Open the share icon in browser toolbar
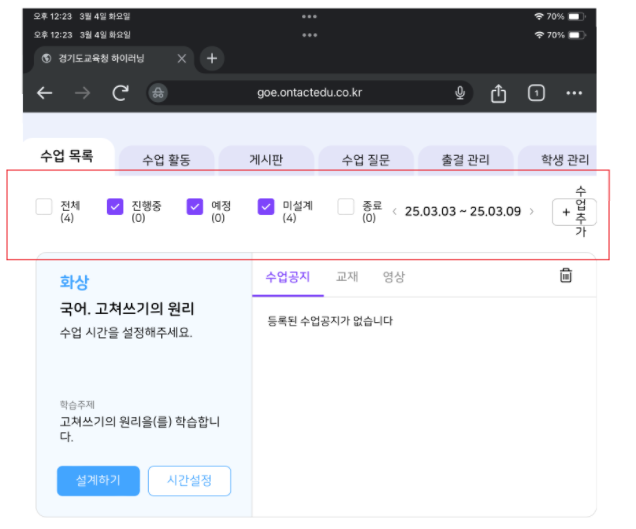The image size is (636, 529). 498,93
